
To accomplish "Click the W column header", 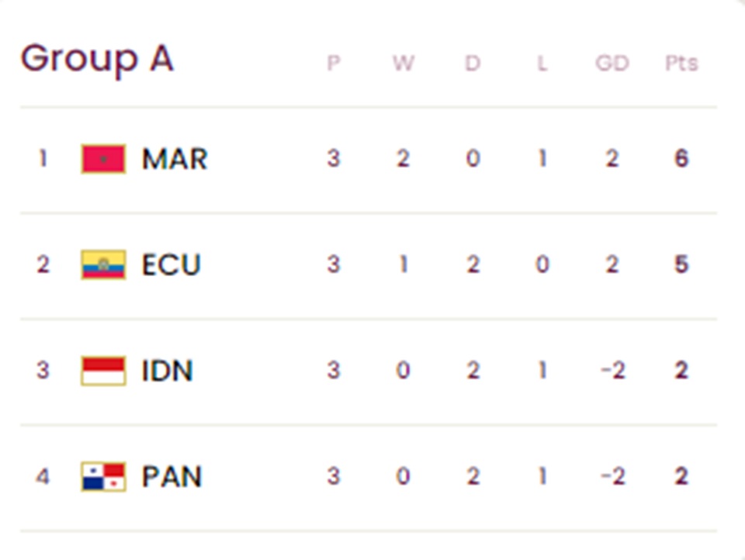I will tap(403, 63).
